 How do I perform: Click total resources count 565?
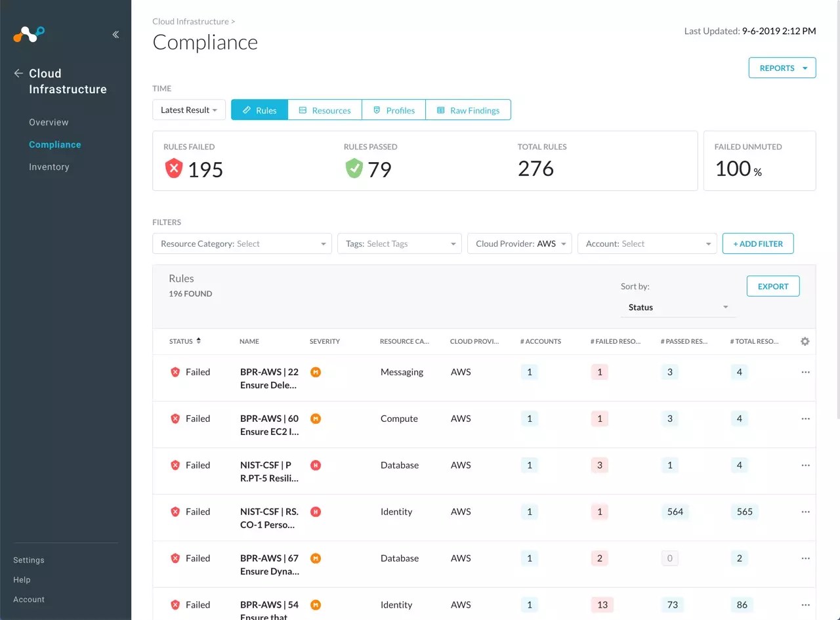click(x=745, y=512)
